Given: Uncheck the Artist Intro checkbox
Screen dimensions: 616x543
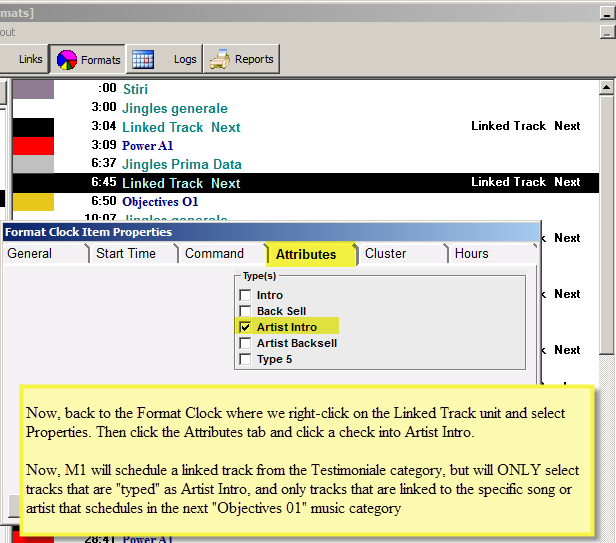Looking at the screenshot, I should pyautogui.click(x=245, y=327).
